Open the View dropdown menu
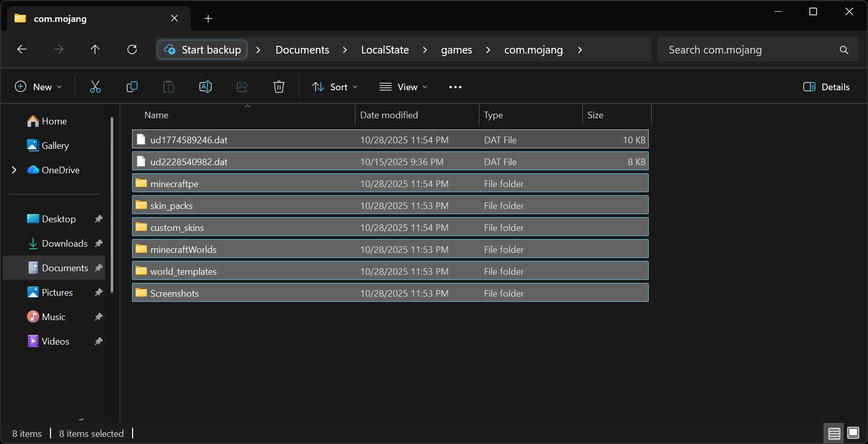This screenshot has height=444, width=868. click(403, 87)
